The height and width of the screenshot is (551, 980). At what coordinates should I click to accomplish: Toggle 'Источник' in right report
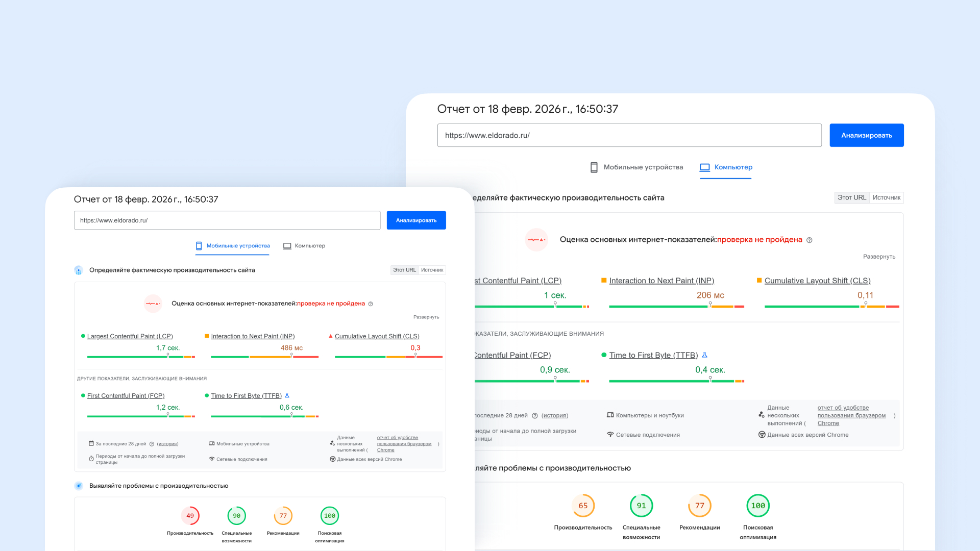tap(887, 198)
